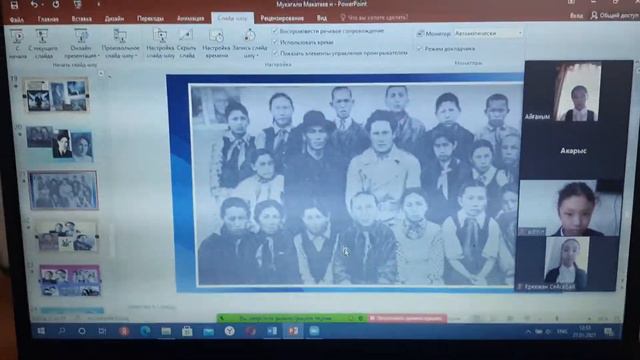Click the red stop sharing button
Viewport: 640px width, 360px height.
407,318
